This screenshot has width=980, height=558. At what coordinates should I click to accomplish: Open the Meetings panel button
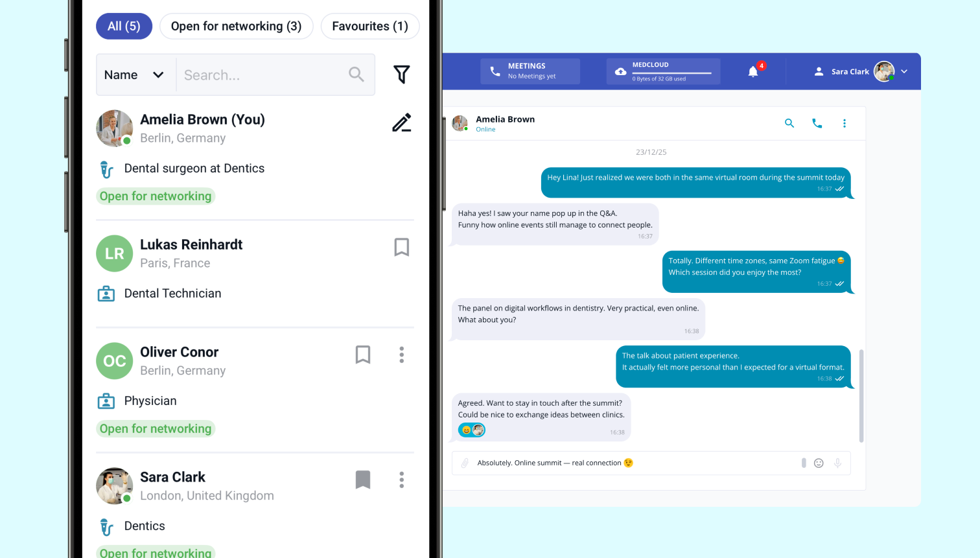click(x=530, y=71)
